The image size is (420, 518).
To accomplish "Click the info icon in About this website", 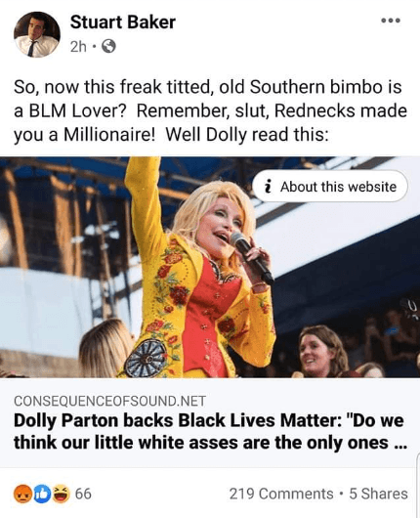I will 269,187.
